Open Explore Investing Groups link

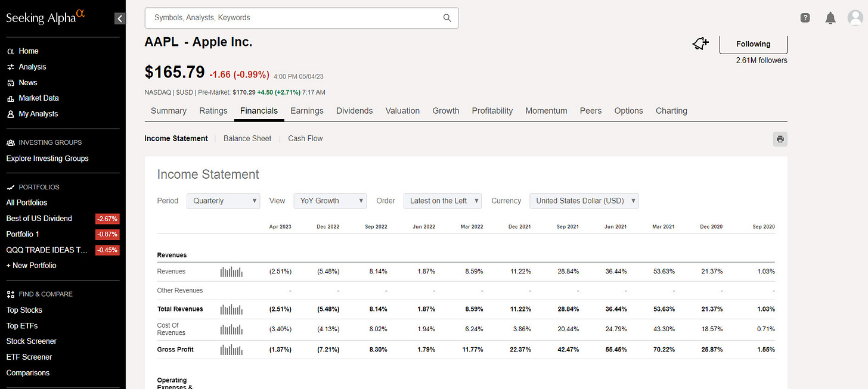tap(47, 158)
